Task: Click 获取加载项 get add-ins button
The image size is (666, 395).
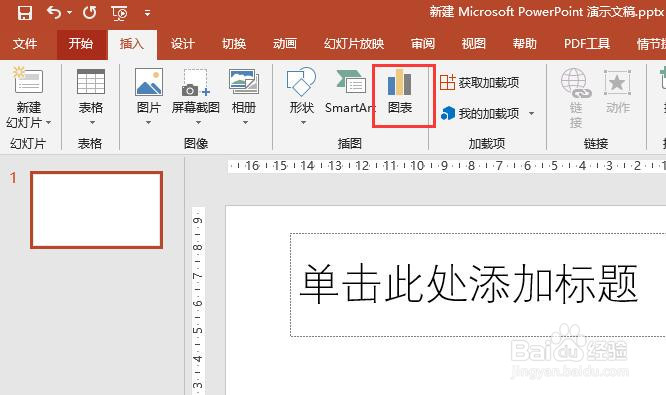Action: [479, 82]
